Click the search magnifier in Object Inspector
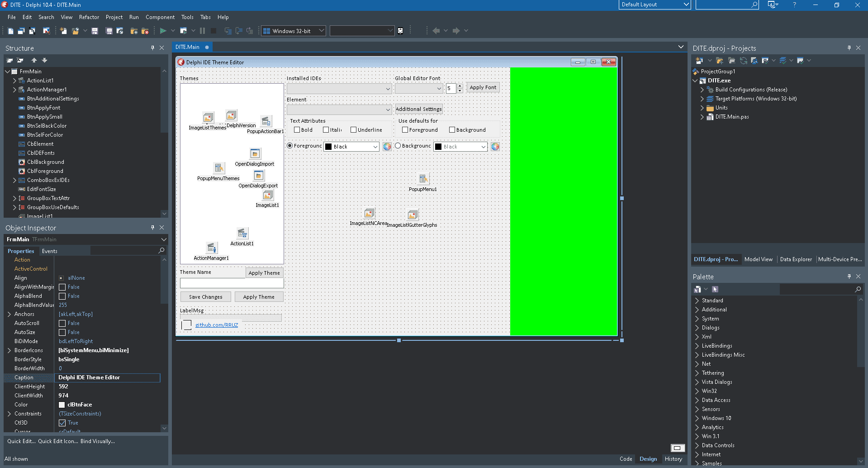The image size is (868, 468). coord(161,250)
